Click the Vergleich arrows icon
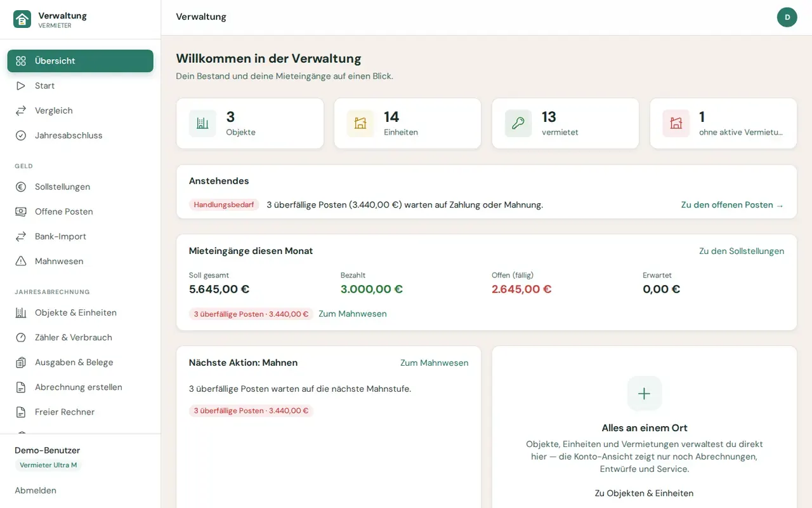This screenshot has width=812, height=508. pyautogui.click(x=21, y=110)
